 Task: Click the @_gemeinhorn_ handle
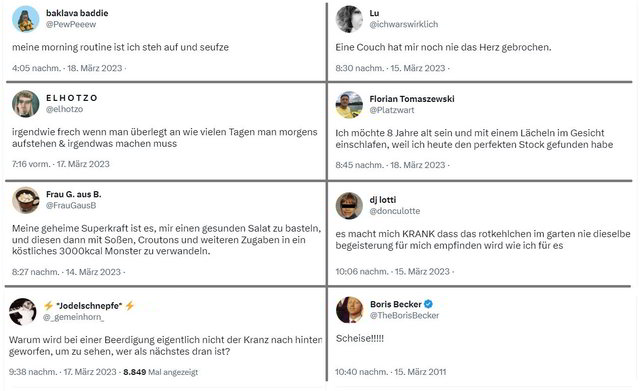click(x=73, y=317)
